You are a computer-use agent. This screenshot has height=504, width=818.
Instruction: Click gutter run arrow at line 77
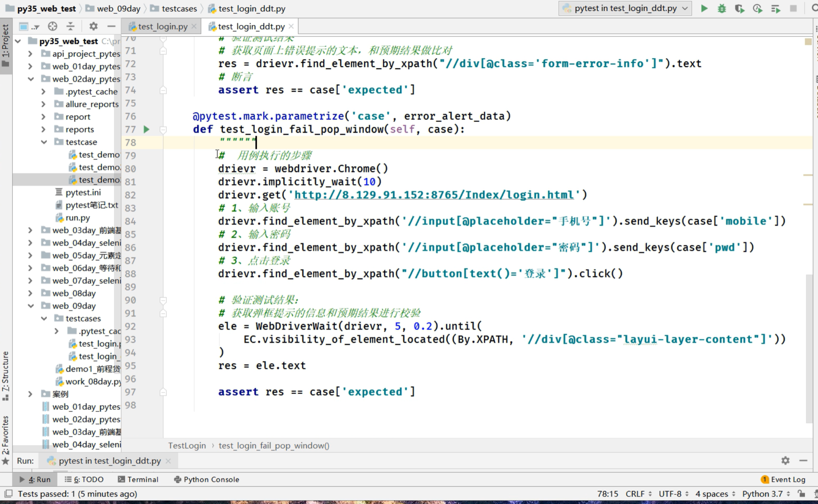point(147,129)
